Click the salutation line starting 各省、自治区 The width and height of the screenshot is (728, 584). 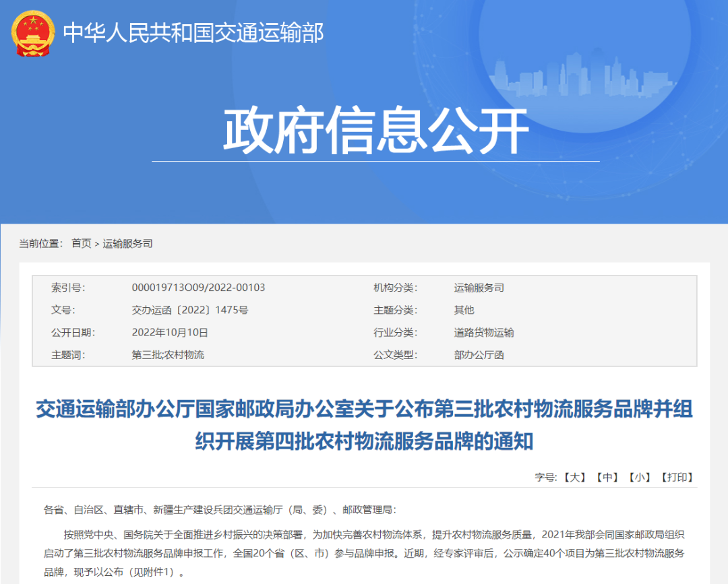pyautogui.click(x=220, y=510)
